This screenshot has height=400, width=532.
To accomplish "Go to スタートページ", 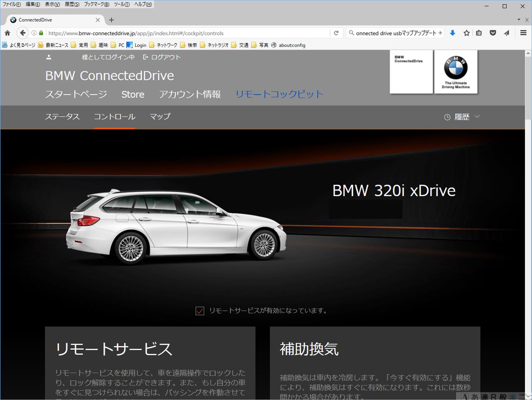I will click(x=76, y=94).
